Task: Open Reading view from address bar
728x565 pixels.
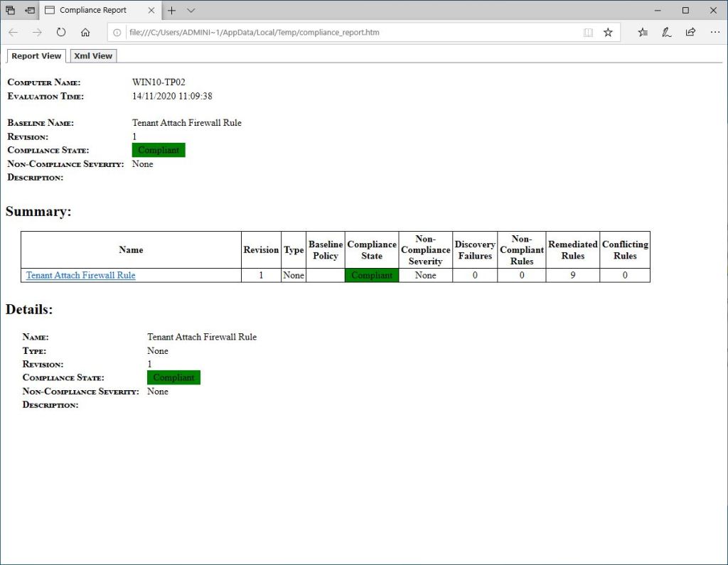Action: point(588,33)
